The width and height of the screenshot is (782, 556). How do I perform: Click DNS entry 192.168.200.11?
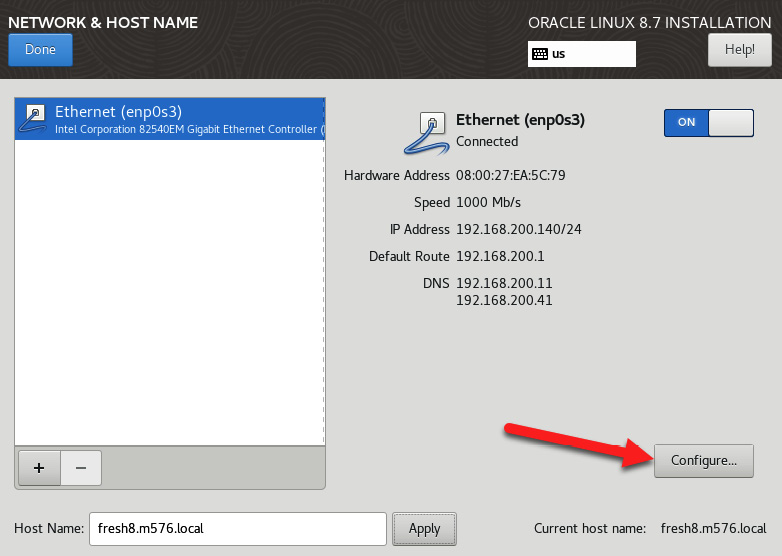coord(504,283)
